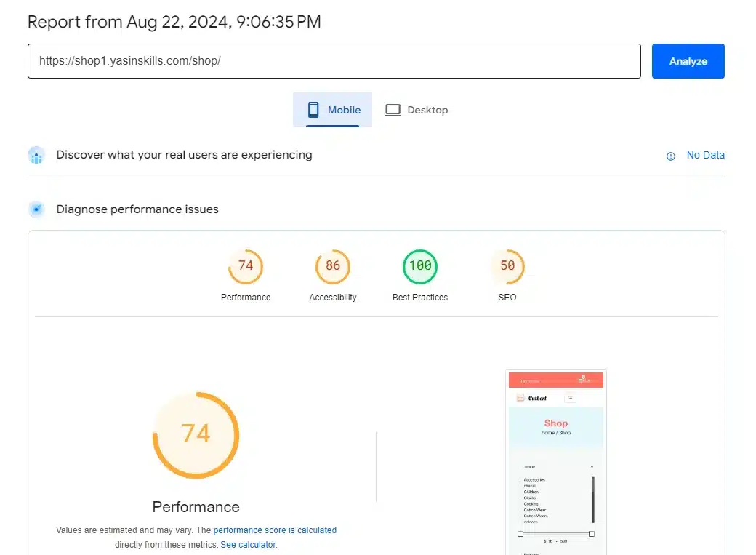
Task: Switch to the Mobile tab
Action: (x=333, y=111)
